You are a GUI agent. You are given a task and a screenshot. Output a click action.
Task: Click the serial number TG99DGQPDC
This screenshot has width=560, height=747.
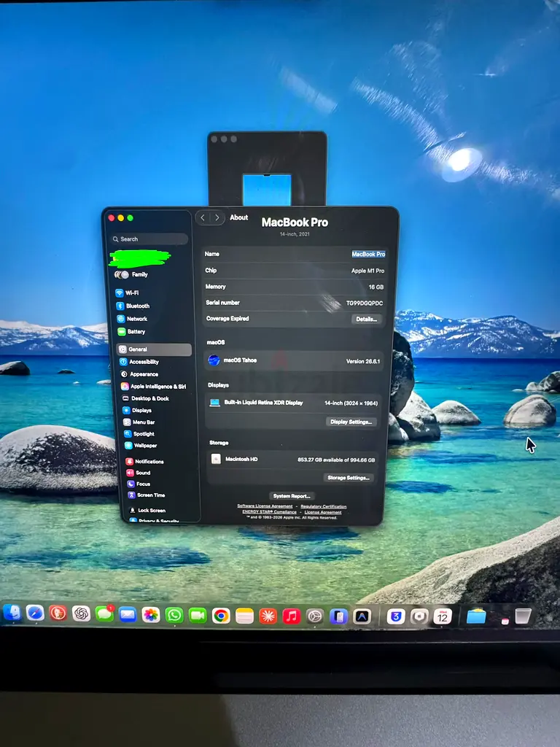[365, 303]
